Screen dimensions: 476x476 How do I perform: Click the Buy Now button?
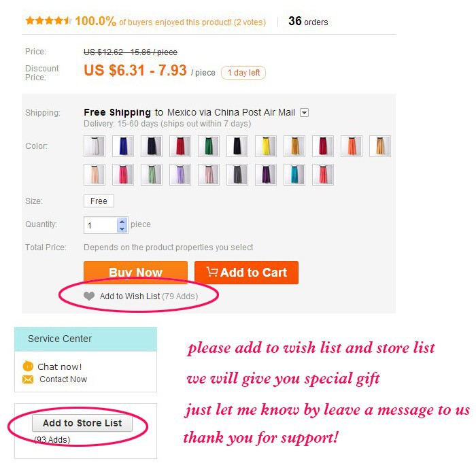coord(135,272)
